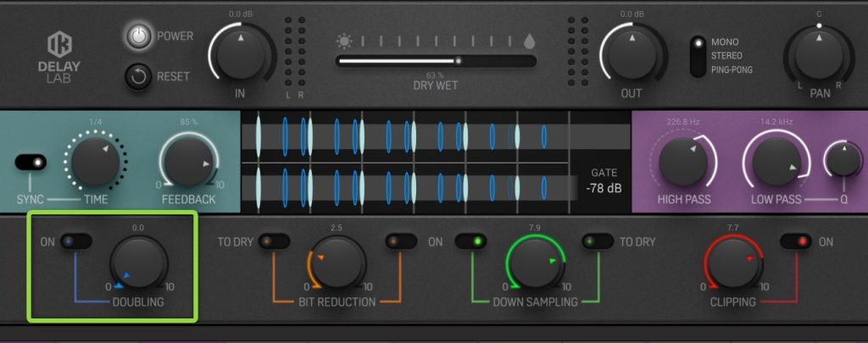Click the green Down Sampling knob

tap(534, 264)
